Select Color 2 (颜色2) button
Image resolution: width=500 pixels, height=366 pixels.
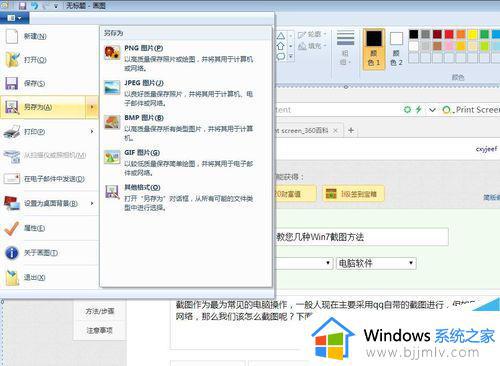click(x=396, y=49)
